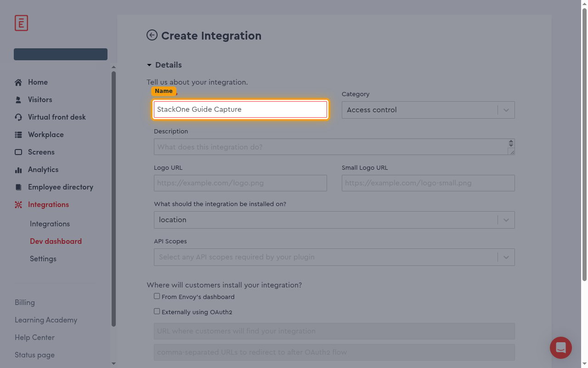Screen dimensions: 588x368
Task: Open the Category dropdown
Action: coord(428,110)
